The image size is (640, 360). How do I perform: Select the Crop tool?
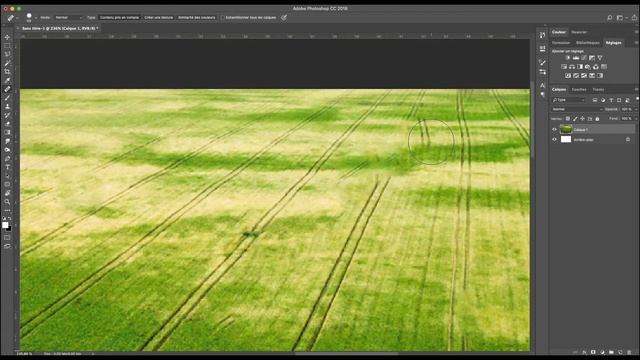click(7, 71)
